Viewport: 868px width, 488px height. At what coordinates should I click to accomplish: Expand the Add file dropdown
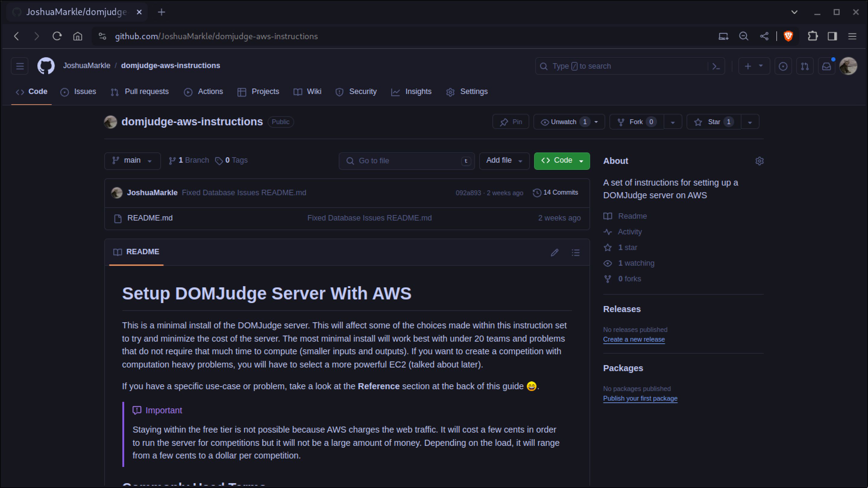(x=505, y=161)
